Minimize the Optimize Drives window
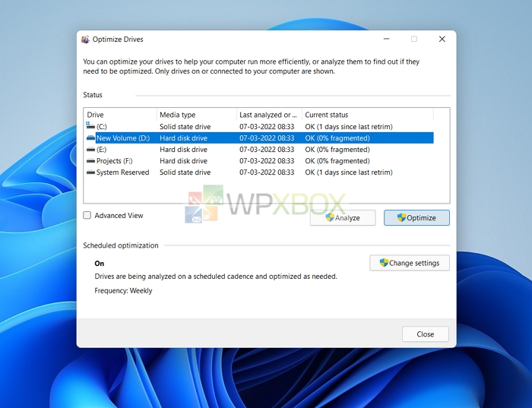The width and height of the screenshot is (532, 408). pos(386,39)
